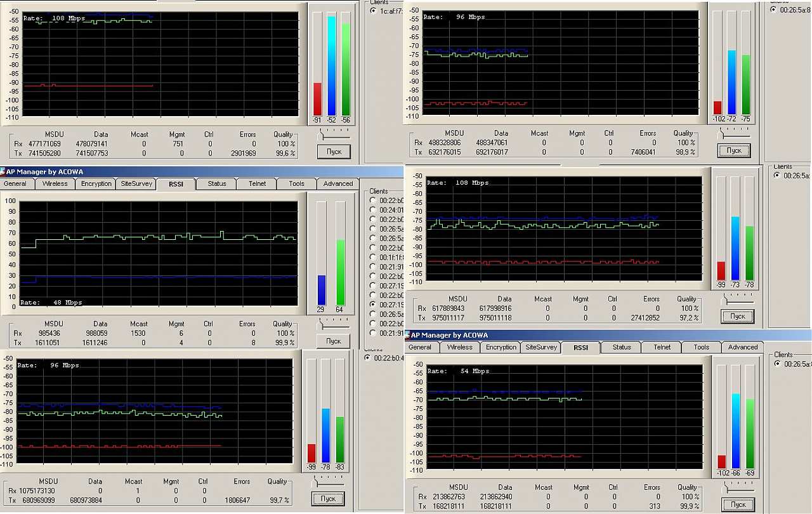This screenshot has height=514, width=812.
Task: Click the slider below the 29 and 64 bars
Action: (334, 324)
